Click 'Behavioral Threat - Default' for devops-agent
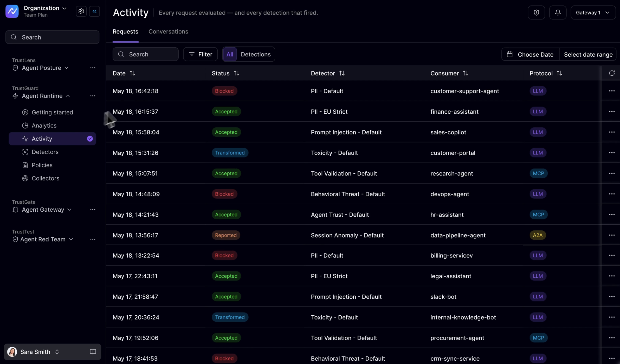Image resolution: width=620 pixels, height=364 pixels. click(348, 194)
